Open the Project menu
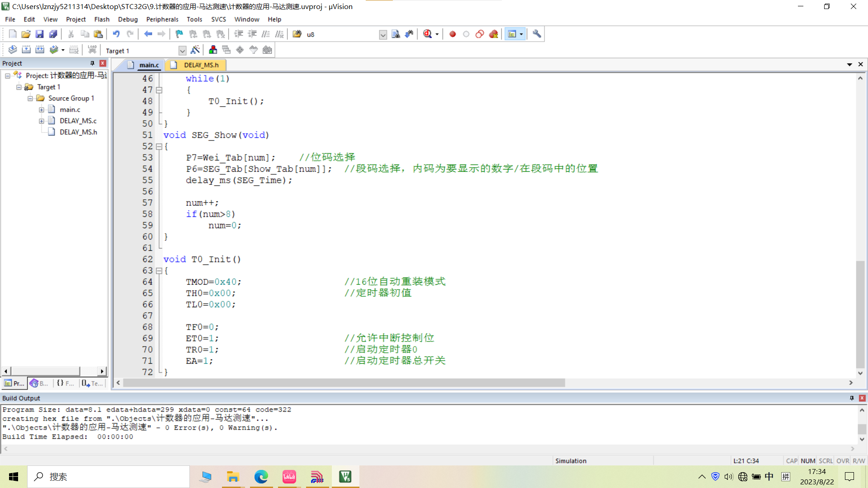 [x=75, y=19]
